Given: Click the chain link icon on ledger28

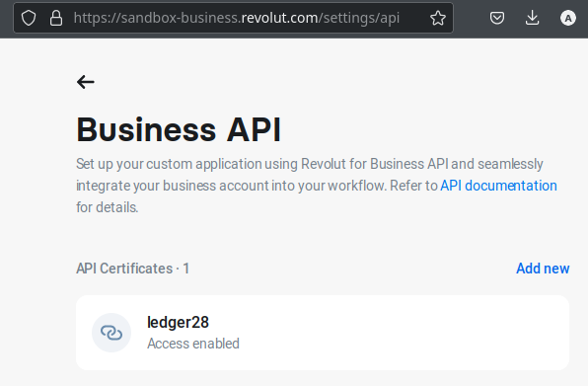Looking at the screenshot, I should click(111, 333).
